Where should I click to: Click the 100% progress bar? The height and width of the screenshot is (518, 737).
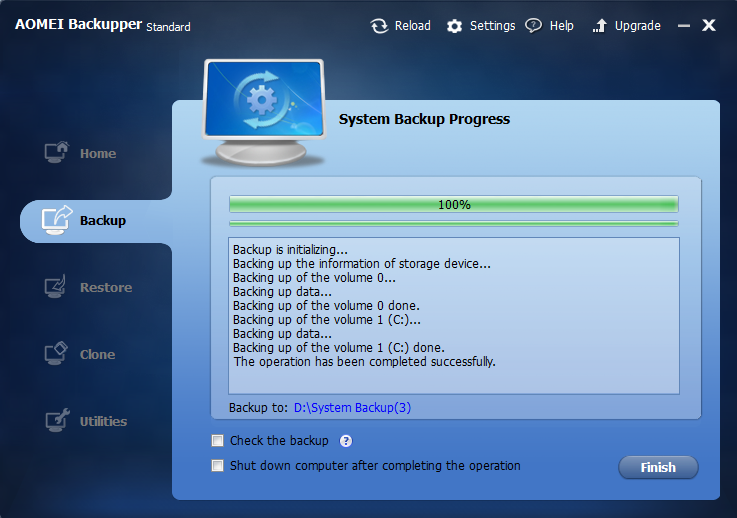click(x=454, y=204)
